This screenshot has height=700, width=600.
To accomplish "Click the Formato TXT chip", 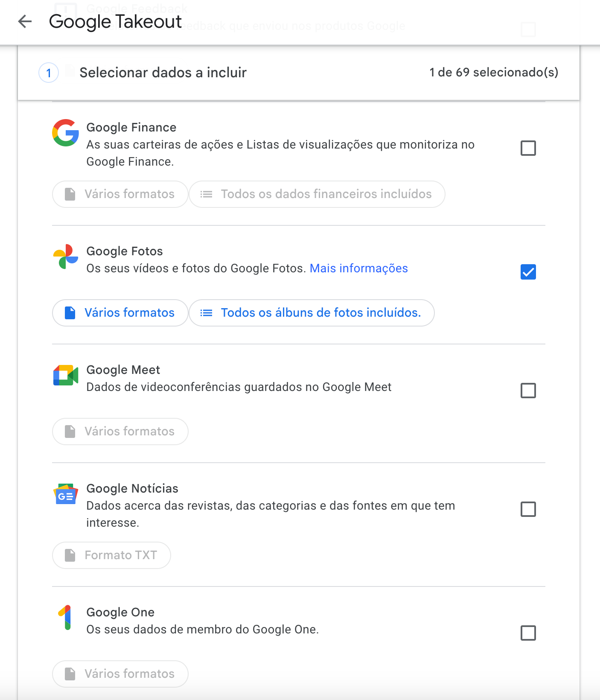I will tap(111, 555).
